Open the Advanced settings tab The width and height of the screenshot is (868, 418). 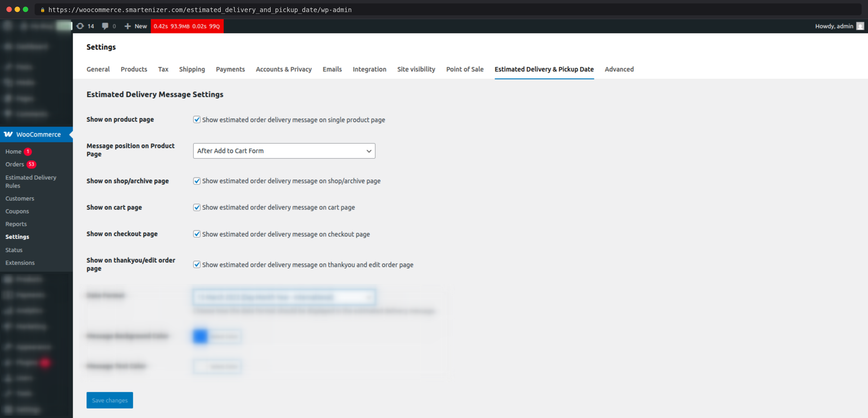[x=619, y=69]
